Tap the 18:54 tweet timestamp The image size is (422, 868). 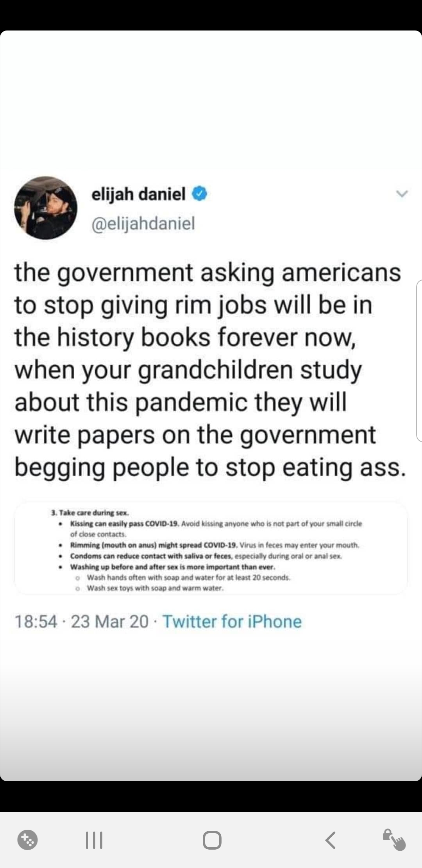(x=36, y=621)
